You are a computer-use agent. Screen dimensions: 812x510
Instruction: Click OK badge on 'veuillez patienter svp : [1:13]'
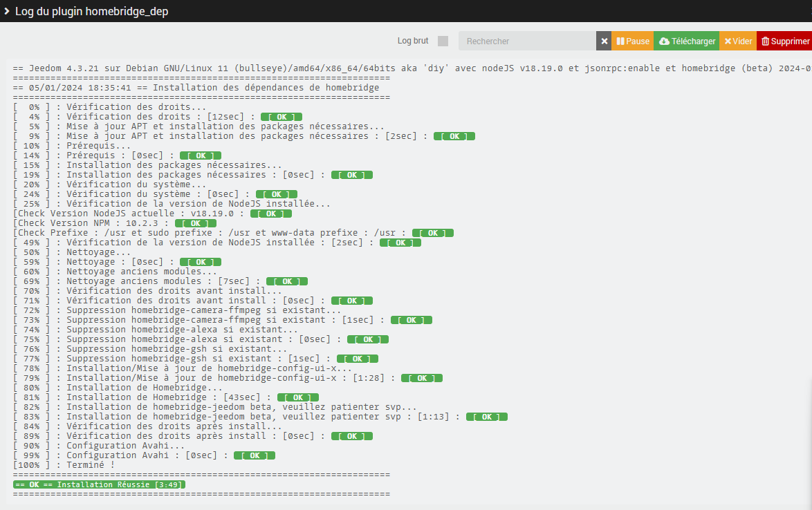[x=487, y=417]
